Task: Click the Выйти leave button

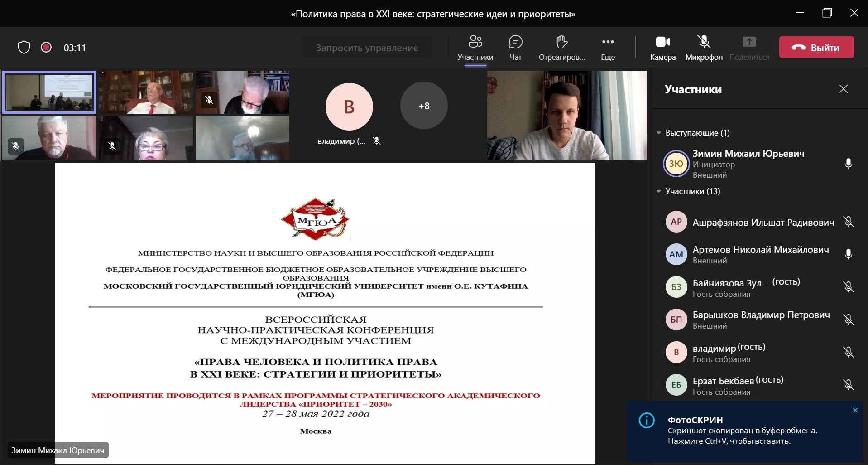Action: pos(816,48)
